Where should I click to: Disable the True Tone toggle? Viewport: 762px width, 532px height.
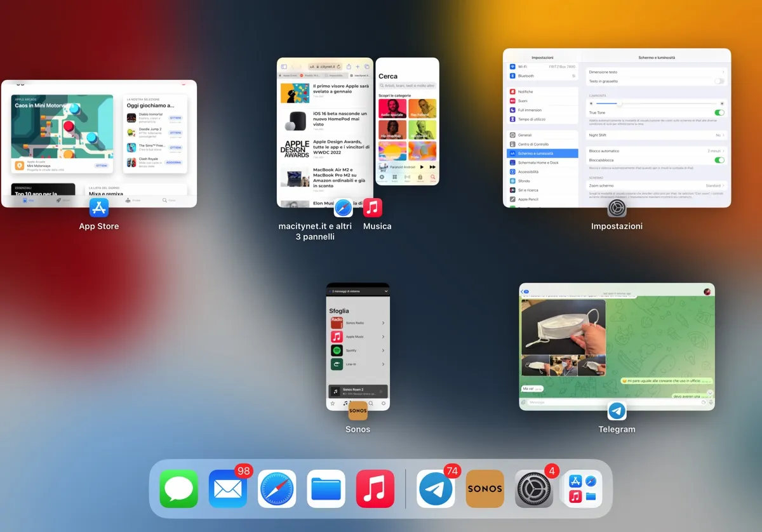point(719,112)
